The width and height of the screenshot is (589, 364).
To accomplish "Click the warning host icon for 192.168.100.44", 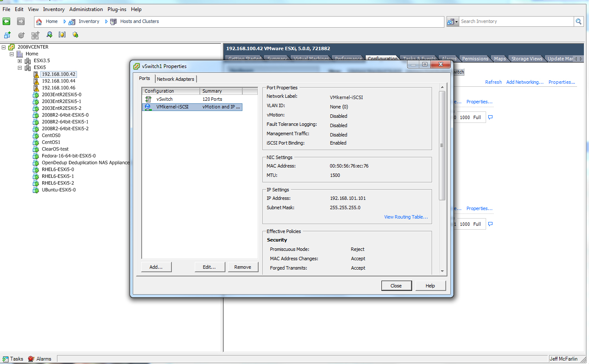I will pos(36,81).
